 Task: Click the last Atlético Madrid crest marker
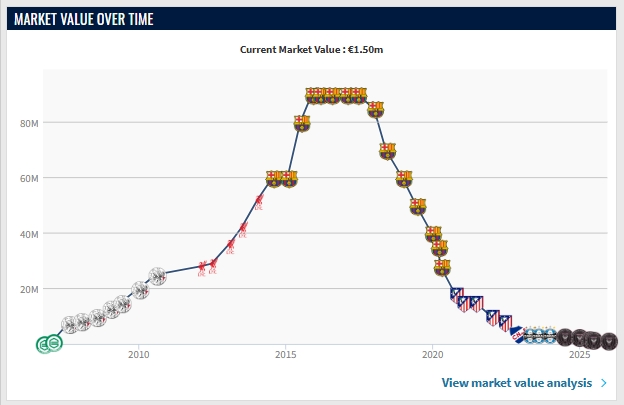(x=506, y=323)
